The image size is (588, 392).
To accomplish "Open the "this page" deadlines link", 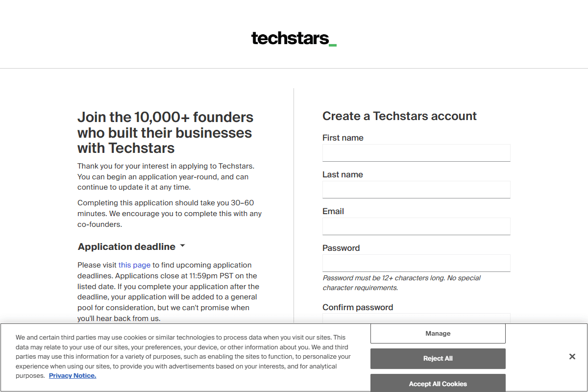I will click(x=134, y=265).
